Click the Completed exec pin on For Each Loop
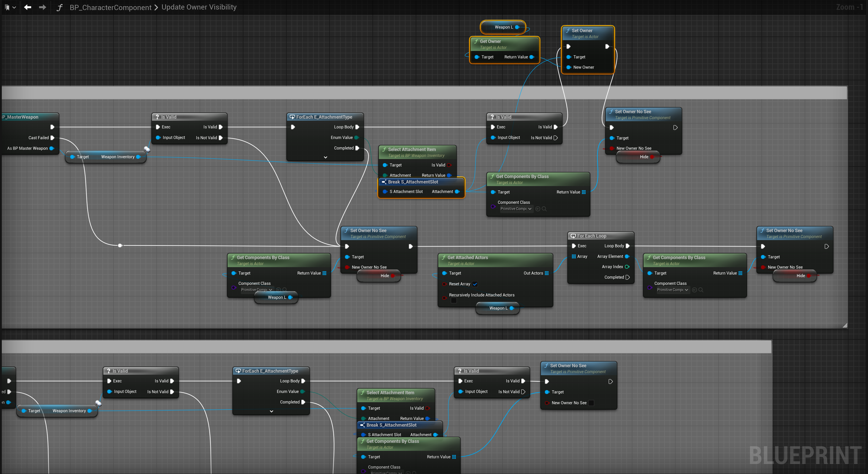 pos(627,277)
